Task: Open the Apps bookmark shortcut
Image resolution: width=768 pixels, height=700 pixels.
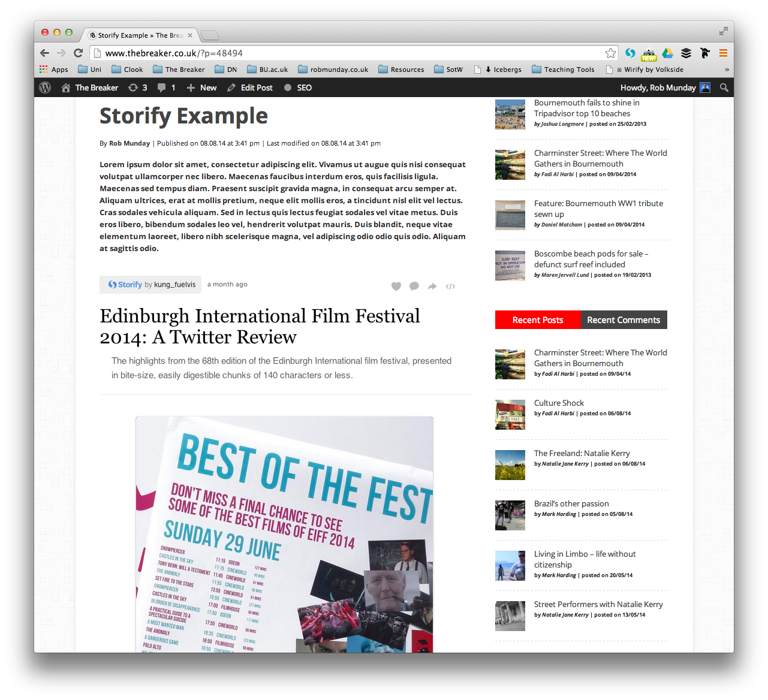Action: click(54, 70)
